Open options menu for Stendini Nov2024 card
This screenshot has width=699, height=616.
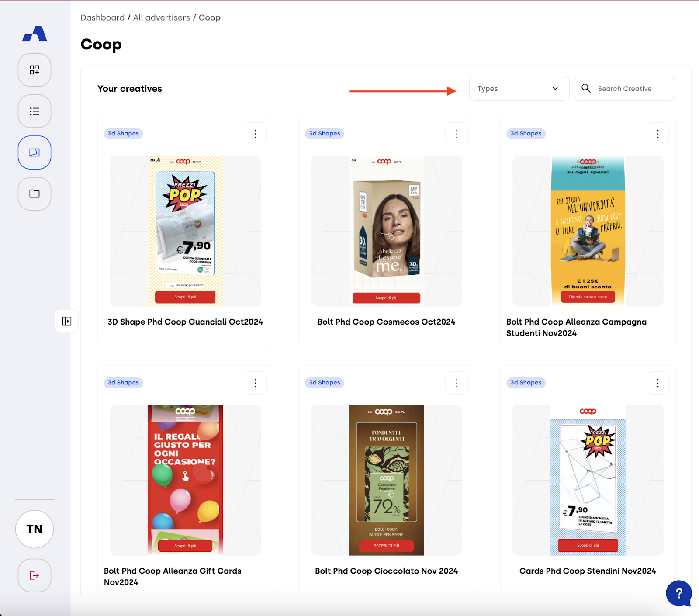[658, 383]
